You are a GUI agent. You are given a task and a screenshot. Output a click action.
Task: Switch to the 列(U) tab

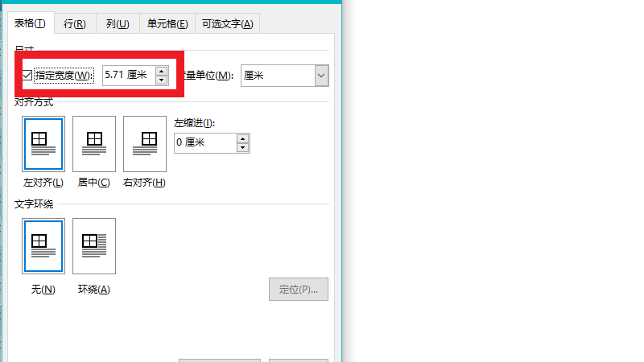pyautogui.click(x=118, y=24)
